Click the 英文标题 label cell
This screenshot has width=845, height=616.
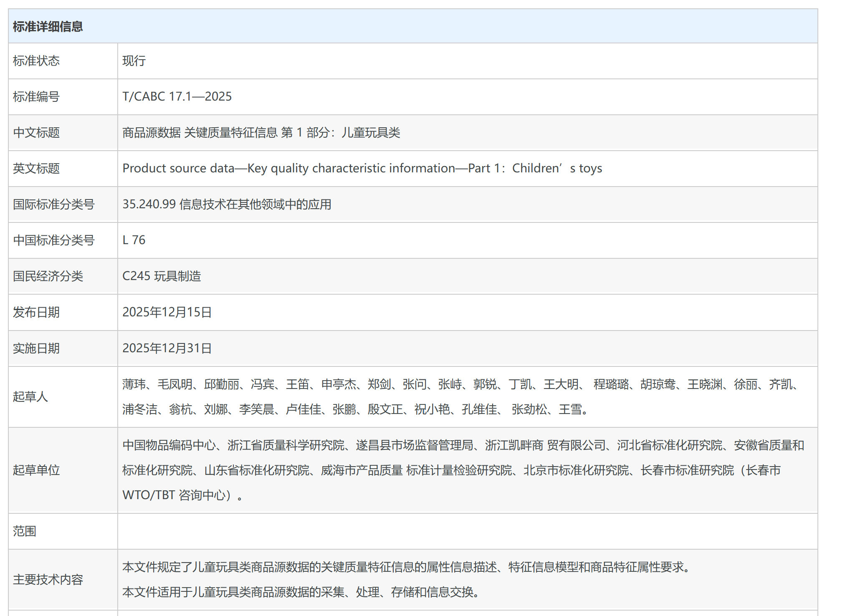(x=36, y=169)
